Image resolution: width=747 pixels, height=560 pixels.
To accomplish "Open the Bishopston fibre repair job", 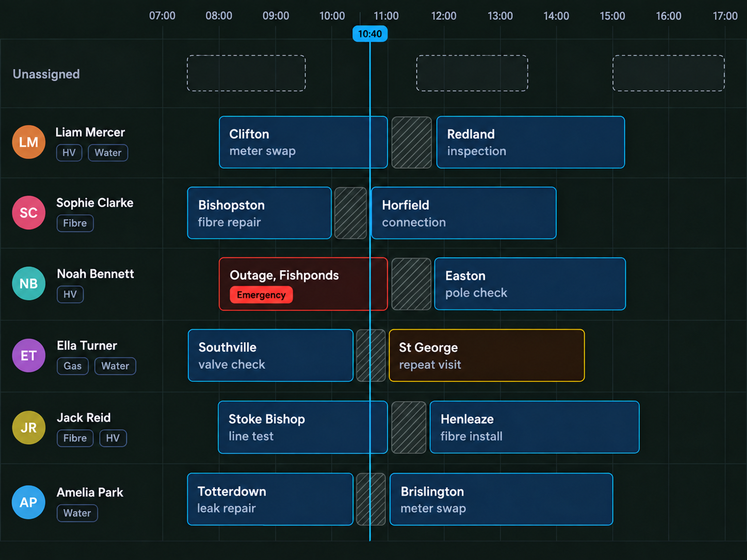I will 259,213.
